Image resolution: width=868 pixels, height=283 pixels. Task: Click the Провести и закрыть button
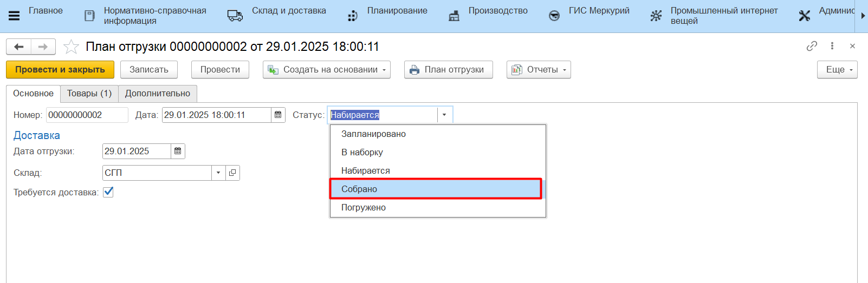tap(60, 70)
